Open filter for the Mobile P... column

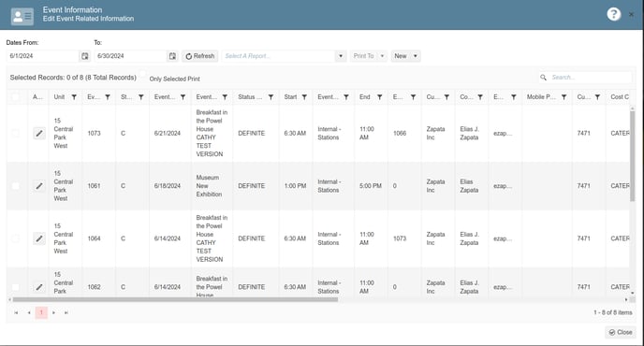pyautogui.click(x=563, y=97)
